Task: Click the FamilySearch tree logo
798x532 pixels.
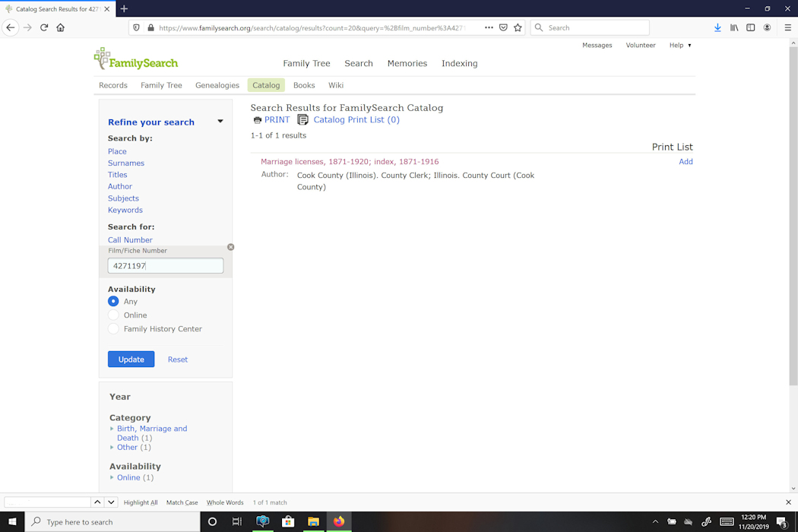Action: [136, 59]
